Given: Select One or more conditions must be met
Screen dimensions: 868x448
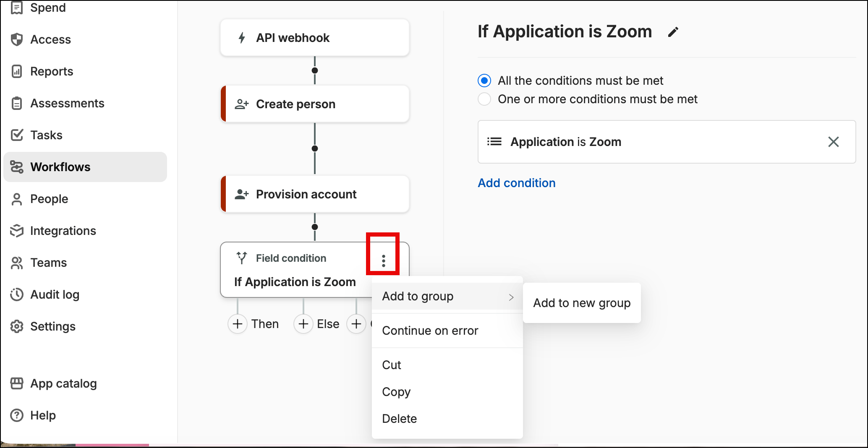Looking at the screenshot, I should click(484, 99).
